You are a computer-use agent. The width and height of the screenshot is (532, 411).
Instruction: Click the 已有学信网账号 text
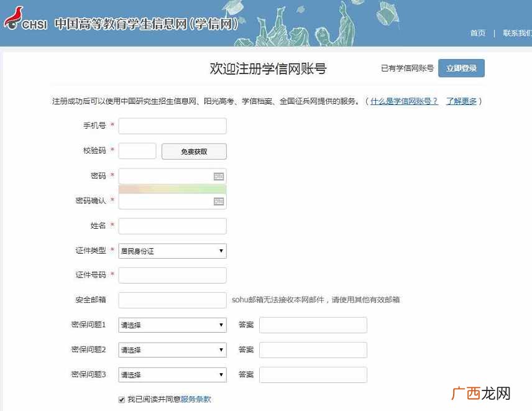tap(407, 68)
